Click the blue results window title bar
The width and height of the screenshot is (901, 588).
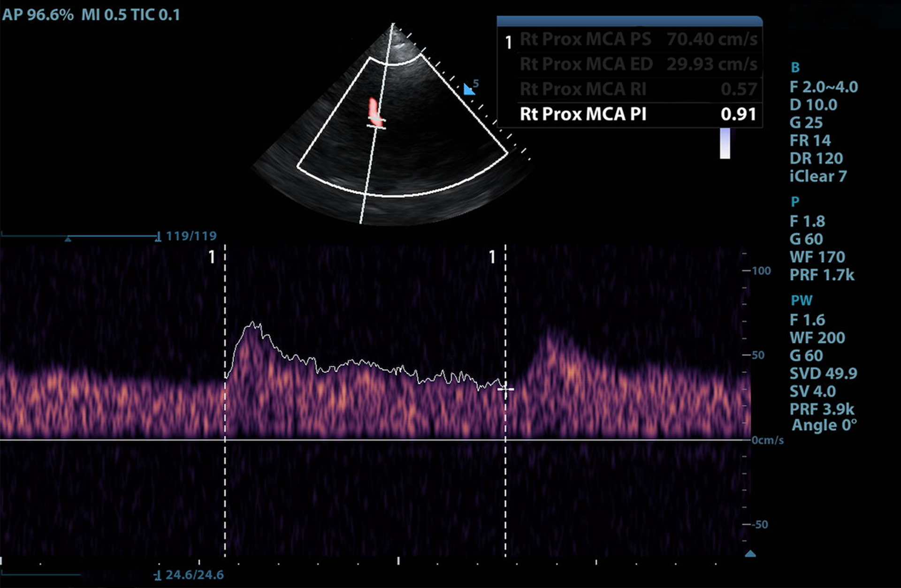tap(629, 21)
